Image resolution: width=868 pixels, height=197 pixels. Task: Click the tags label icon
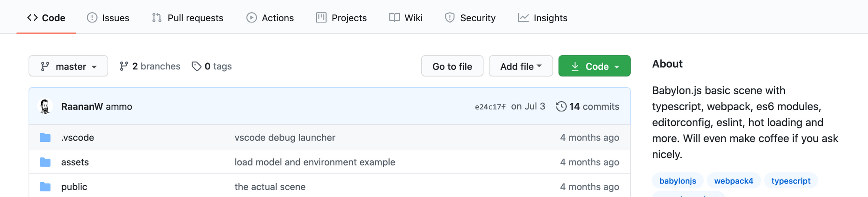[197, 66]
